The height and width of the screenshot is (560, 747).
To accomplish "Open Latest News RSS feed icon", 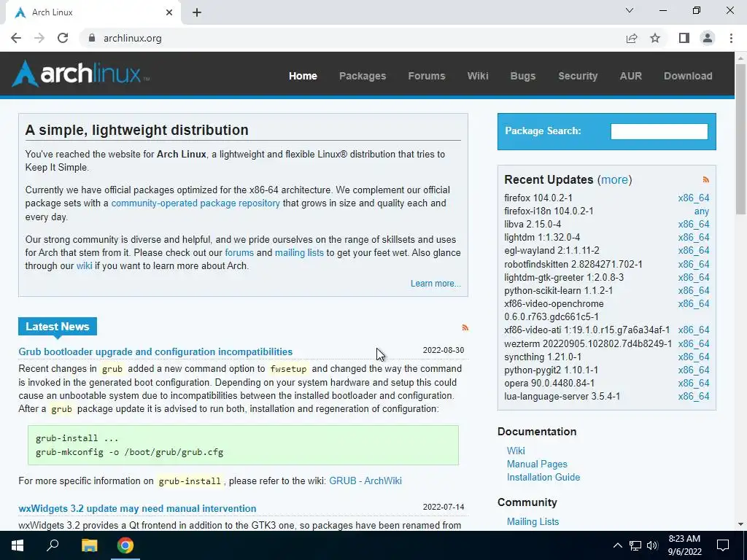I will point(465,327).
